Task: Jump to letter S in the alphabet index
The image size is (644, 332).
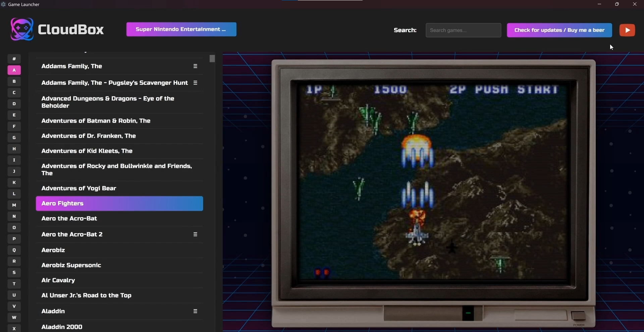Action: [14, 273]
